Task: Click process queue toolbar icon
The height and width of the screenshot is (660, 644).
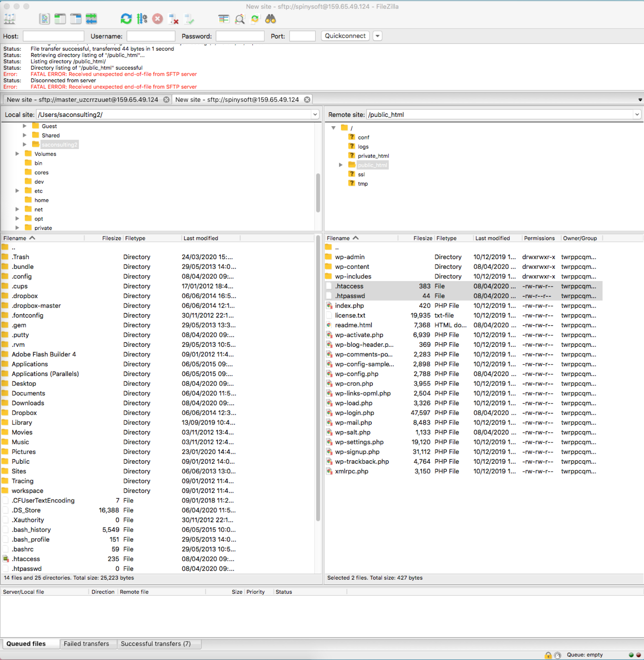Action: click(x=142, y=19)
